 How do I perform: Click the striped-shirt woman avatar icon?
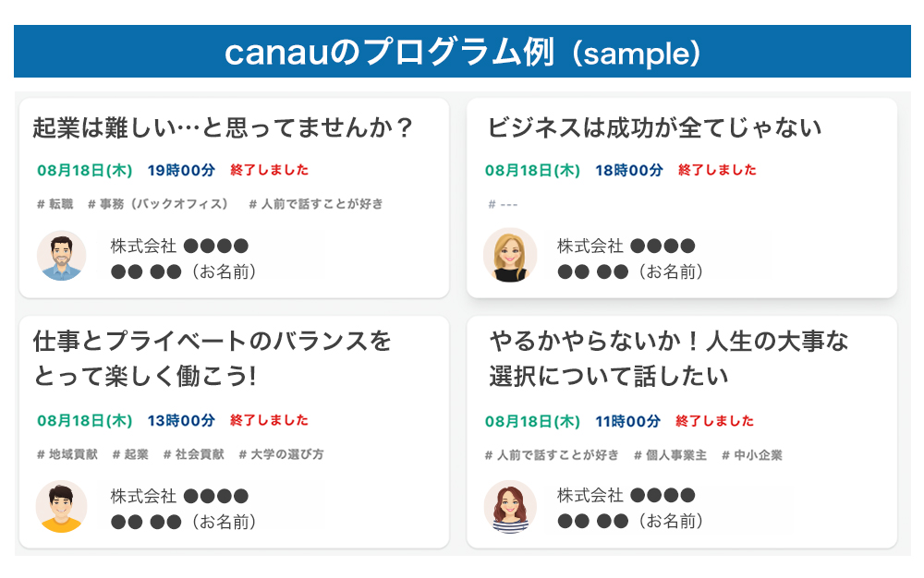[509, 507]
